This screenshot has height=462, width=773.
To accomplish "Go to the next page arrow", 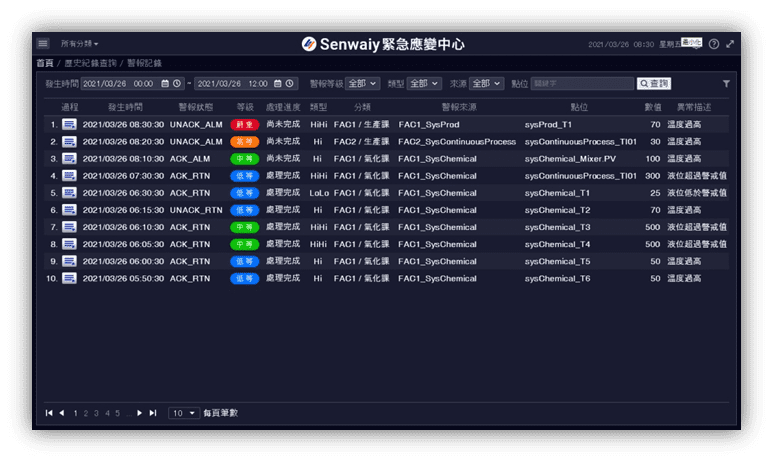I will [x=140, y=413].
